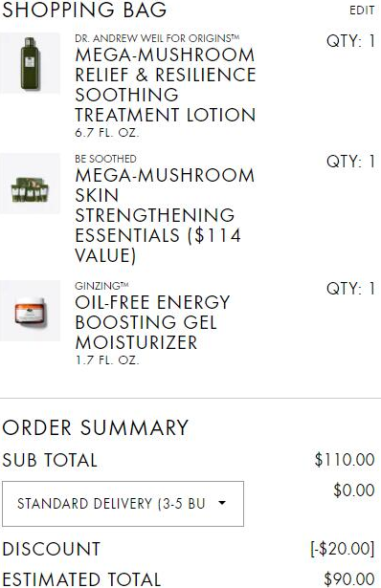Click the 6.7 FL. OZ. size text
The image size is (381, 588).
107,132
